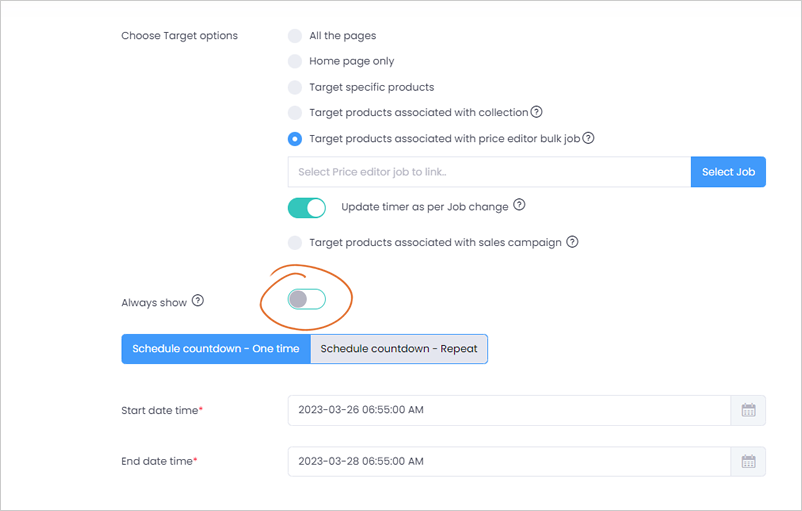
Task: Open help icon beside price editor bulk job
Action: [x=588, y=138]
